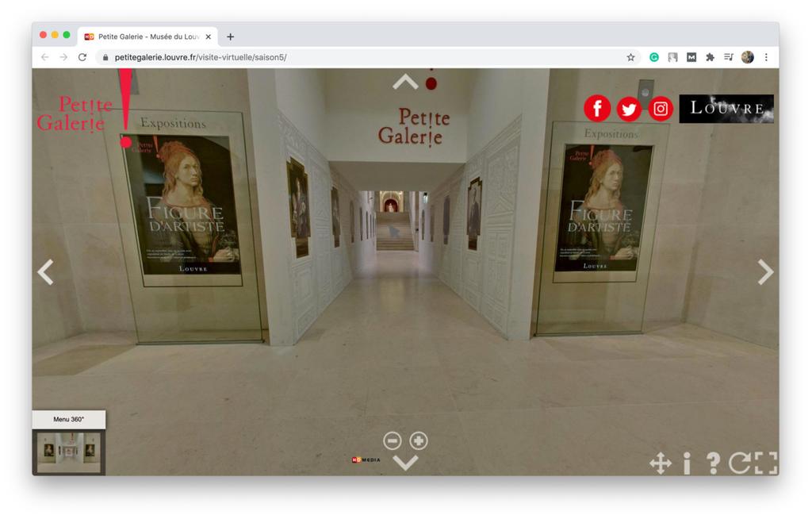Click the gray square extension icon beside Grammarly

[672, 58]
